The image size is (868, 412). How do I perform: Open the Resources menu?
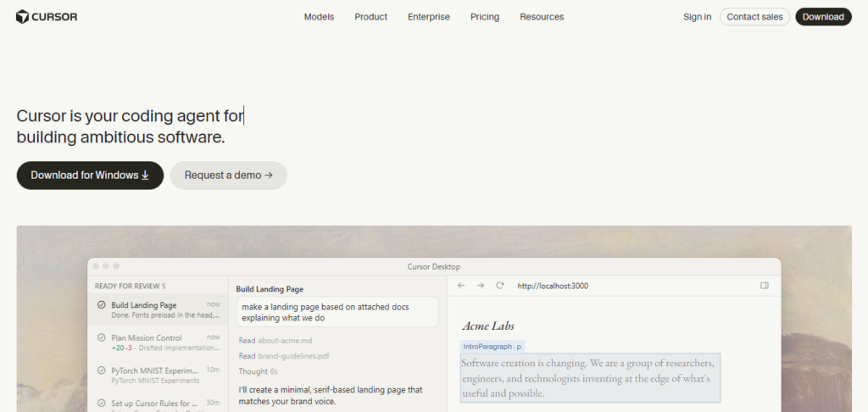pyautogui.click(x=542, y=17)
